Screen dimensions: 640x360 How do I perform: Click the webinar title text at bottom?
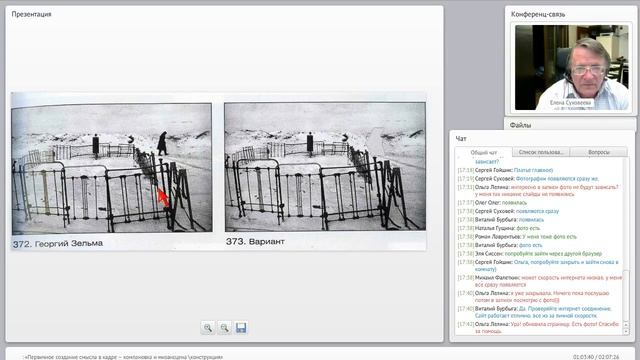[124, 357]
